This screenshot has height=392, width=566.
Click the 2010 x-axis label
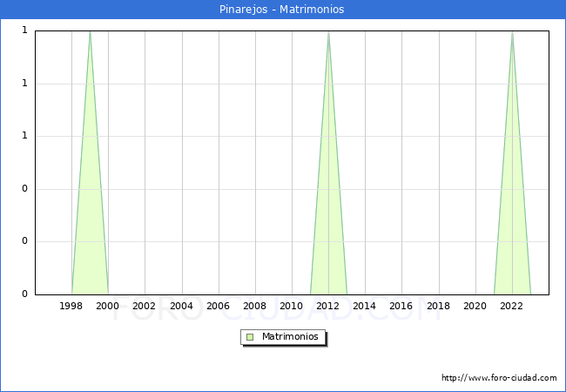[x=292, y=306]
